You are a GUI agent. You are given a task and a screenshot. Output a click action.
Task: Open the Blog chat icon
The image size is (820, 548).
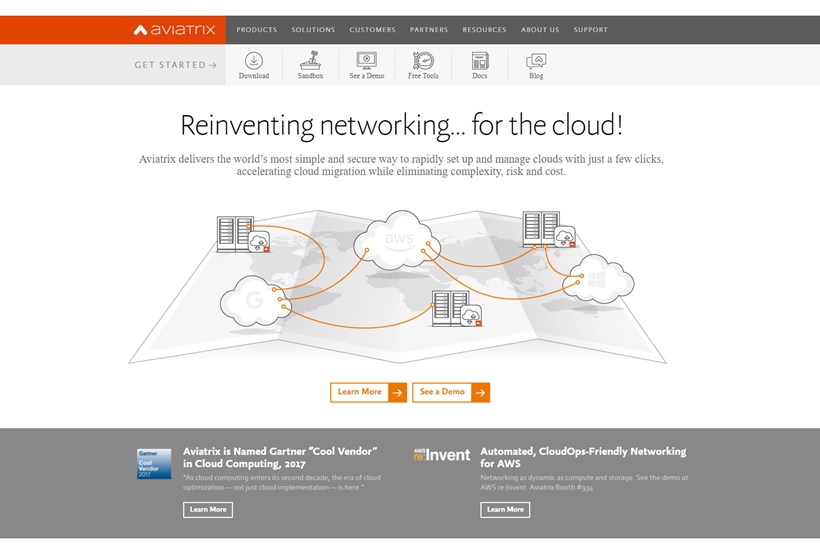coord(536,61)
